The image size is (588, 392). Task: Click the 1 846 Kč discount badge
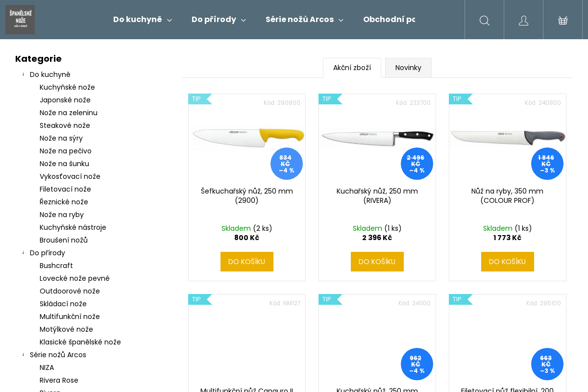tap(547, 164)
